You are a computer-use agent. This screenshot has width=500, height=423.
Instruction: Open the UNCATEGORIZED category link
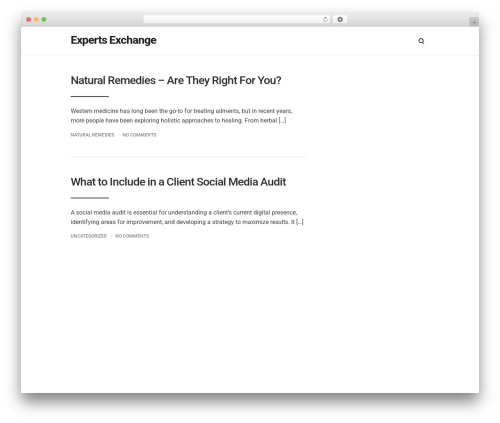[89, 236]
